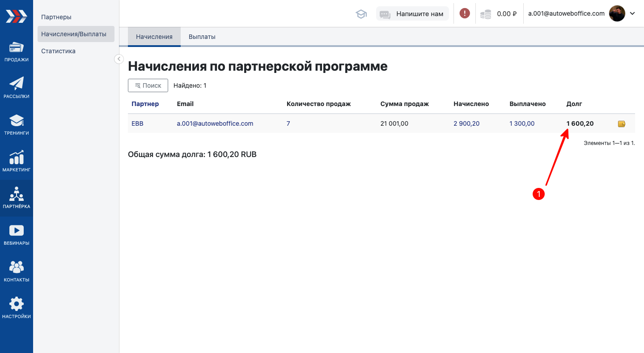
Task: Click the Поиск search button
Action: [148, 85]
